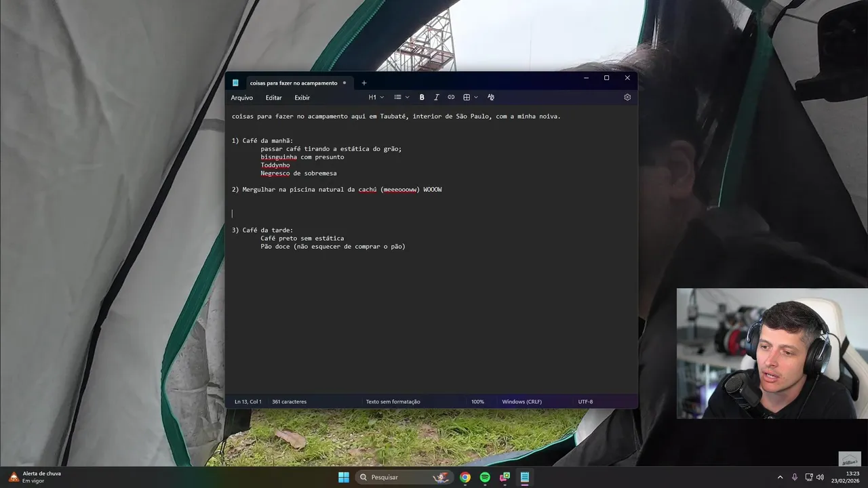Image resolution: width=868 pixels, height=488 pixels.
Task: Click the 'passar café tirando a estática' line
Action: [331, 149]
